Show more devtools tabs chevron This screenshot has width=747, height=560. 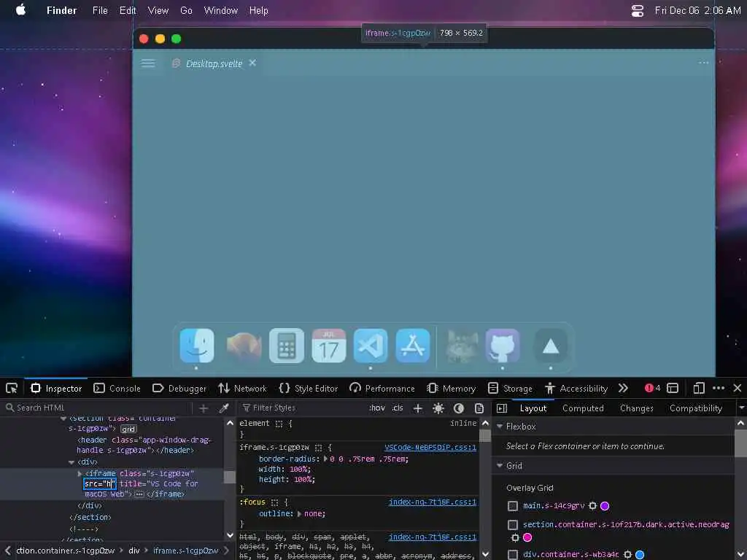pyautogui.click(x=623, y=388)
